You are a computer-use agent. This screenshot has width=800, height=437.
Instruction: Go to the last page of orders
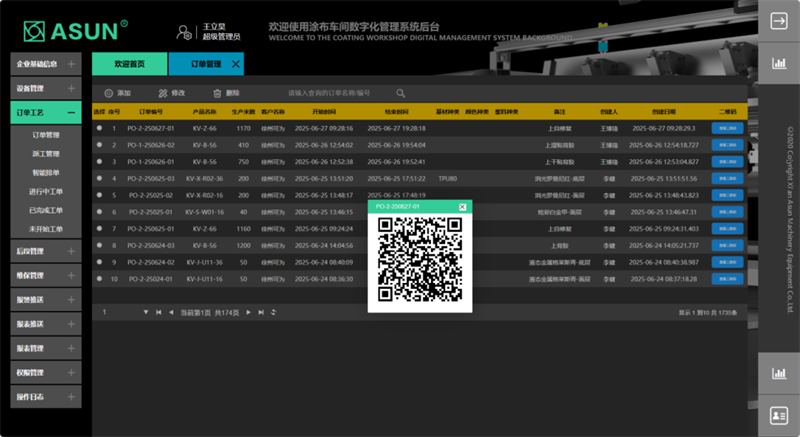tap(260, 313)
